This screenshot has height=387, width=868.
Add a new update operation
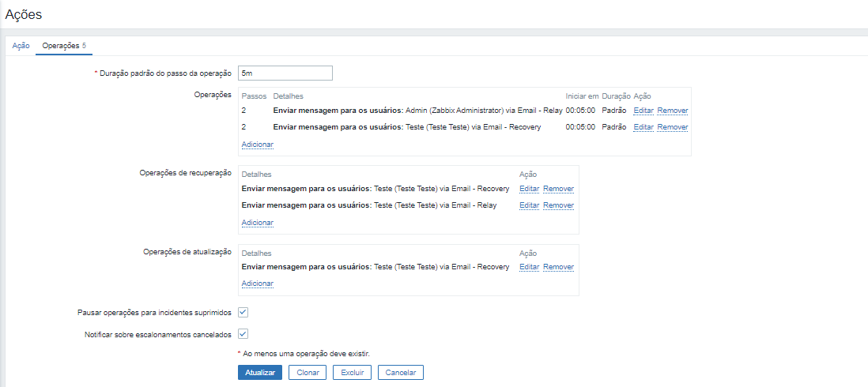(x=257, y=284)
